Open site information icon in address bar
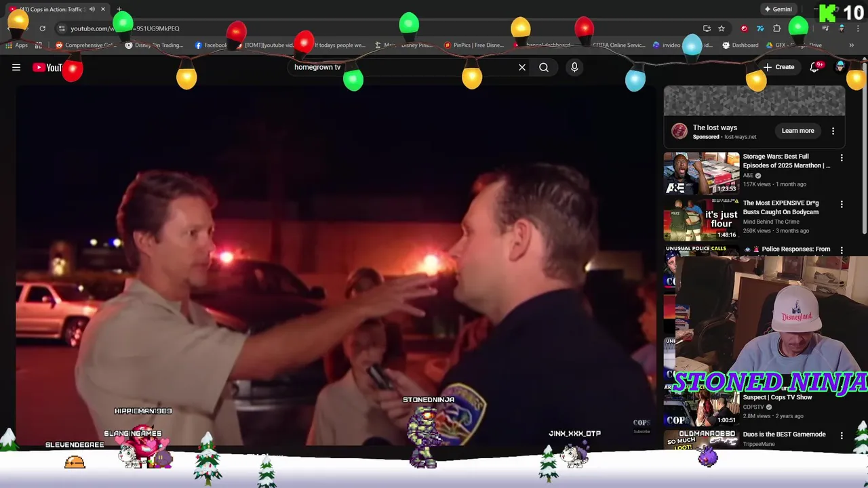The image size is (868, 488). click(62, 28)
